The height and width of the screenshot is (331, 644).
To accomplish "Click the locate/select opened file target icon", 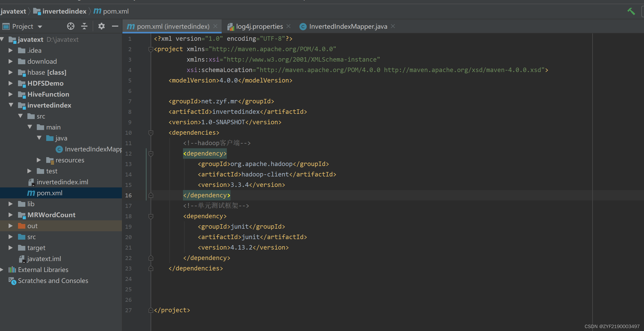I will 70,26.
